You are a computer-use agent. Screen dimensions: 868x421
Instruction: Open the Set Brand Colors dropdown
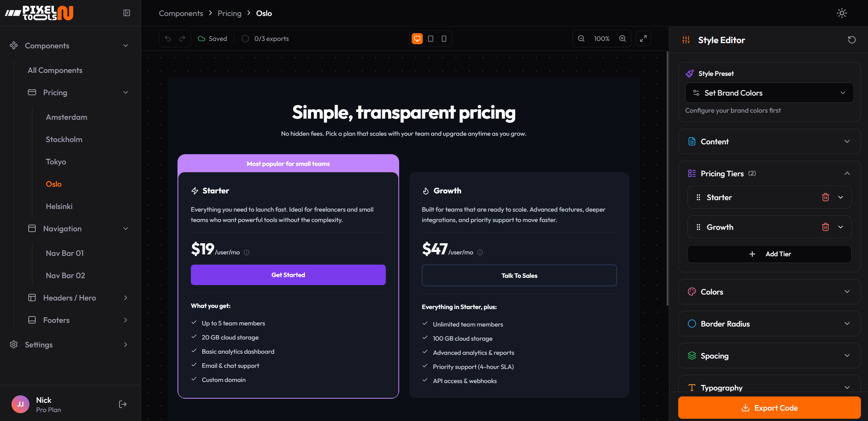[x=769, y=93]
